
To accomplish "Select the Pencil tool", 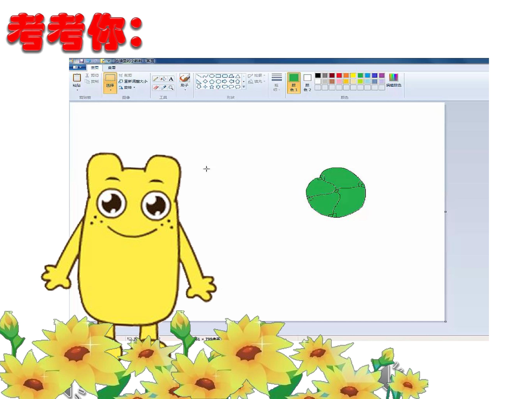I will coord(156,79).
